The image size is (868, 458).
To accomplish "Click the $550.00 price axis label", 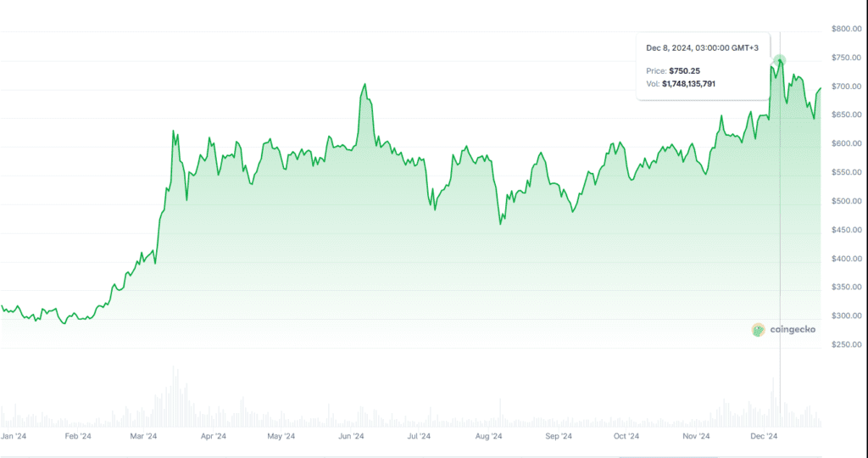I will (846, 172).
